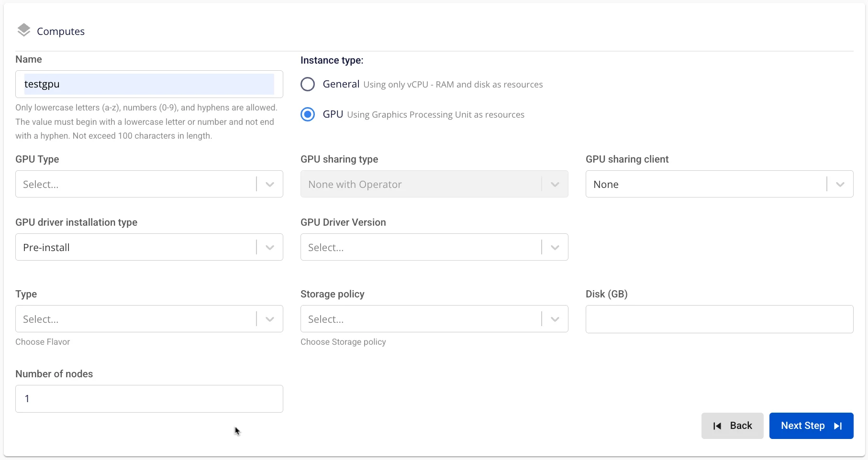Click the Name field containing testgpu
The height and width of the screenshot is (460, 868).
[149, 84]
